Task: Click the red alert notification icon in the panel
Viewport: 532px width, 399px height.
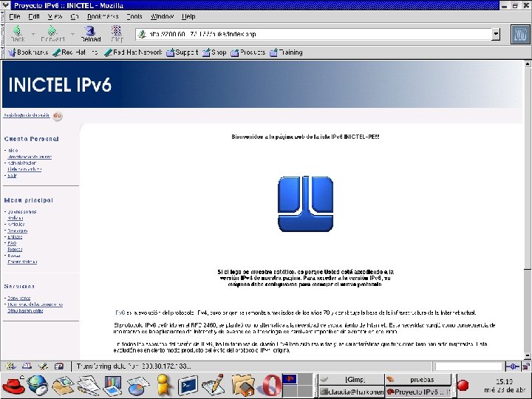Action: pyautogui.click(x=463, y=386)
